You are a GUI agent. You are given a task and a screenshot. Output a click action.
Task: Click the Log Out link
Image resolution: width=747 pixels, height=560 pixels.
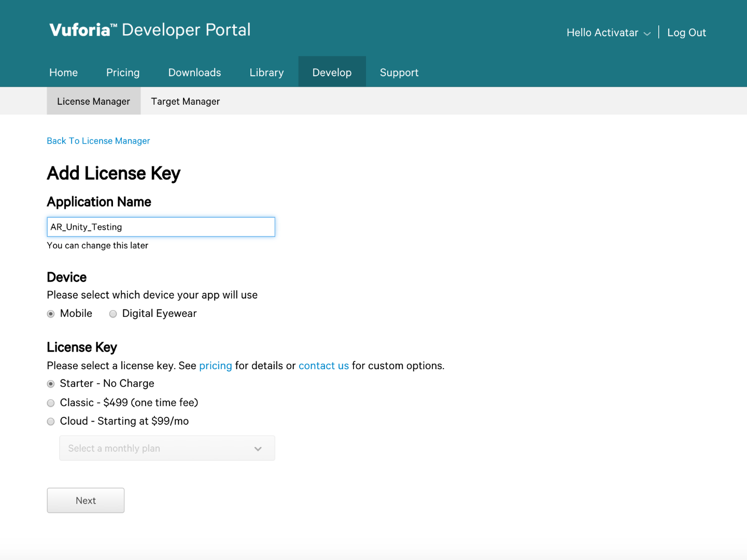686,33
